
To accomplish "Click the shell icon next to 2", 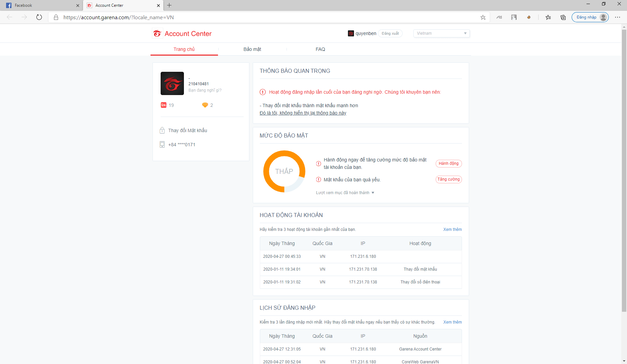I will tap(205, 105).
